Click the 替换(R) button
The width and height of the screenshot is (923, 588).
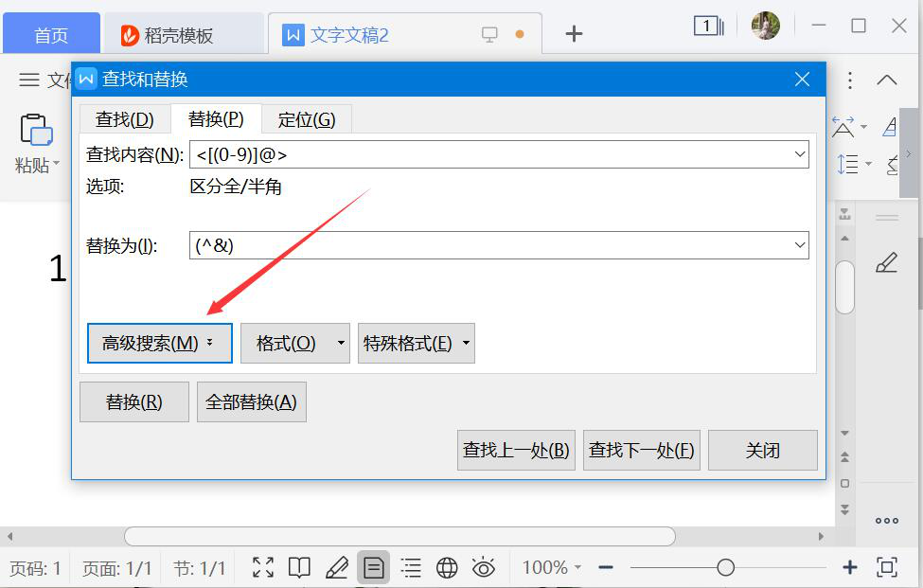134,402
